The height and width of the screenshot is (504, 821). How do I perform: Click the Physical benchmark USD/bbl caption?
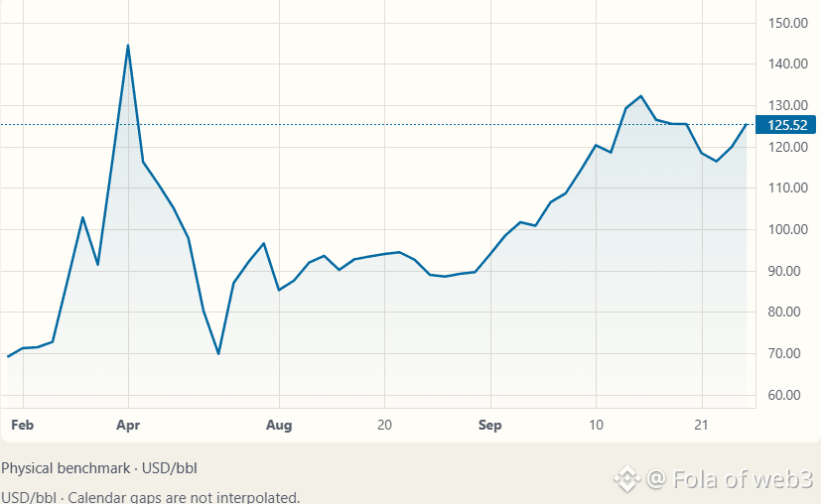pos(99,468)
